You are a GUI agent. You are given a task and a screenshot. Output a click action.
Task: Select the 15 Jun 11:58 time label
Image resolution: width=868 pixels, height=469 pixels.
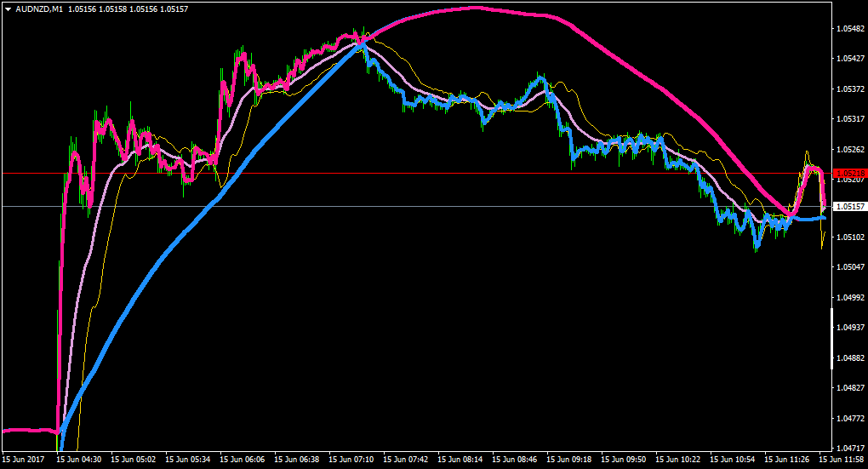pos(841,459)
